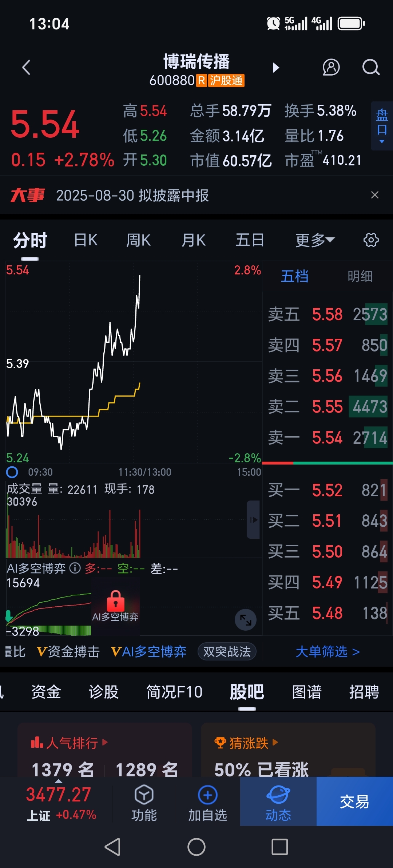Tap the back arrow icon
Screen dimensions: 393x868
26,68
